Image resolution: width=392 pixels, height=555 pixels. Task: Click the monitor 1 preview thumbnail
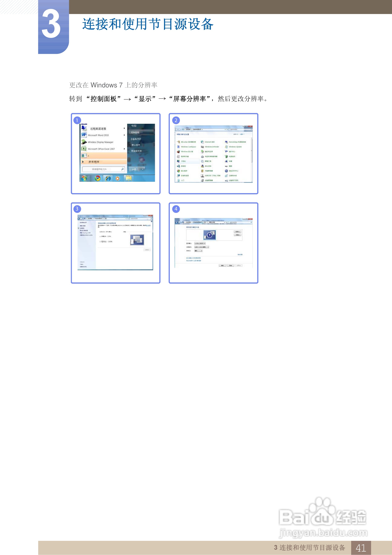[209, 235]
